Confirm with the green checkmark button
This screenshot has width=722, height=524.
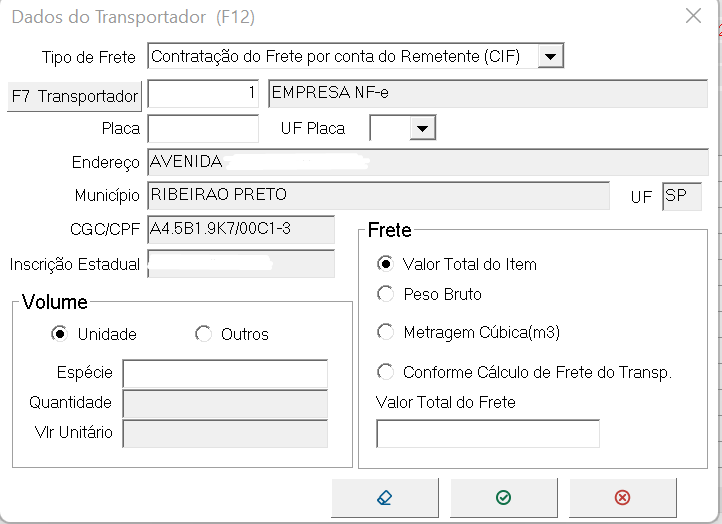tap(503, 497)
